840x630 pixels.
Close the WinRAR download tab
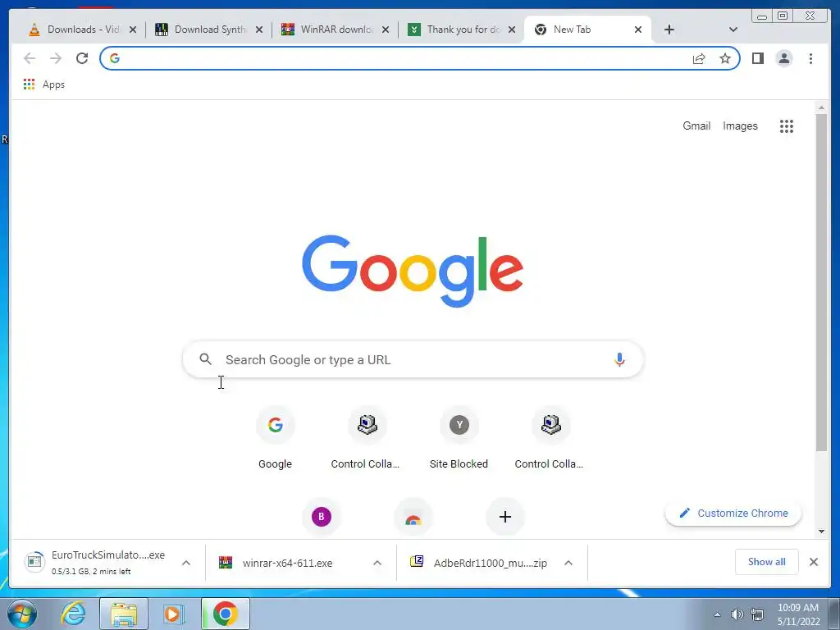coord(386,30)
